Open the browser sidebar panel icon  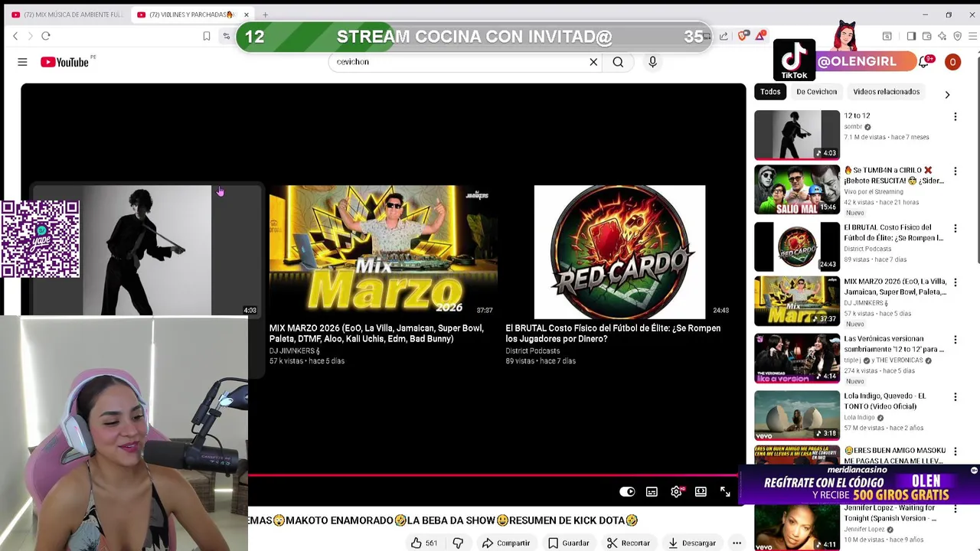point(911,36)
